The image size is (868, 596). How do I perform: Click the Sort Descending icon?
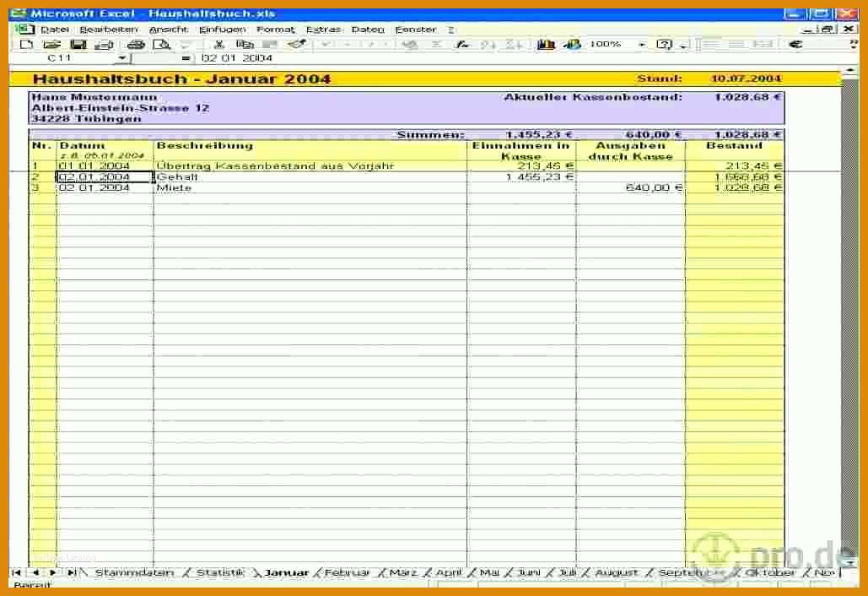pyautogui.click(x=515, y=45)
